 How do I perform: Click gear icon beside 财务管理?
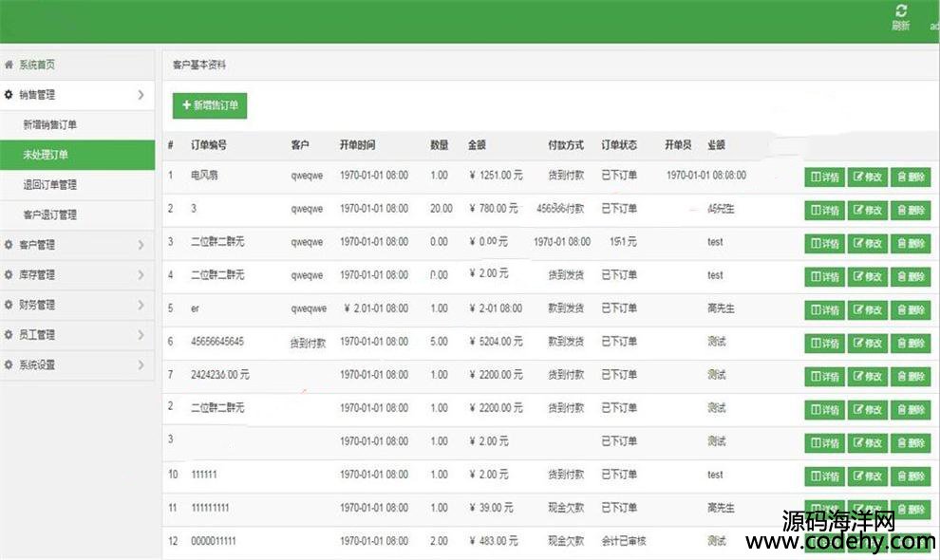[x=9, y=306]
